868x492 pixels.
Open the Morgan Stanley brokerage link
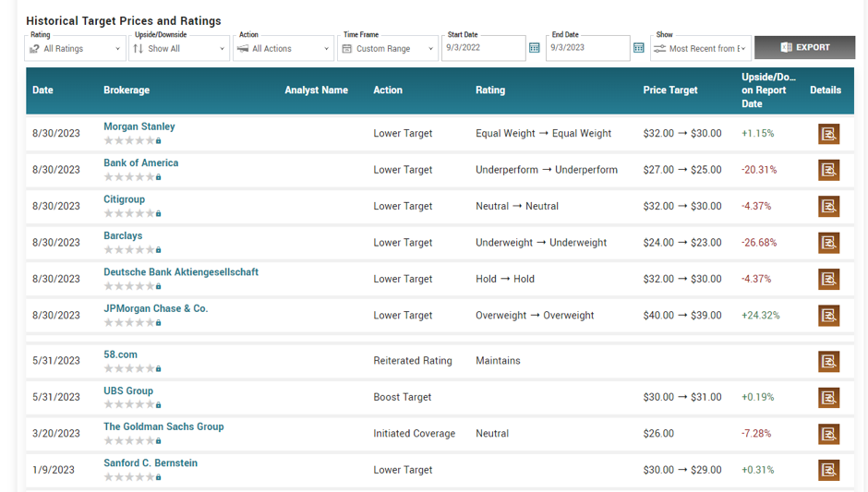pyautogui.click(x=139, y=126)
